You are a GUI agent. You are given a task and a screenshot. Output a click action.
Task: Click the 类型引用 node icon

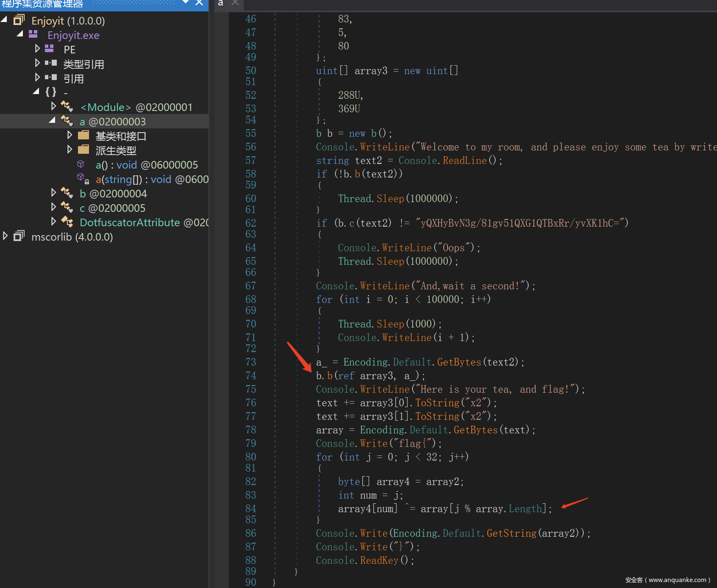click(51, 64)
